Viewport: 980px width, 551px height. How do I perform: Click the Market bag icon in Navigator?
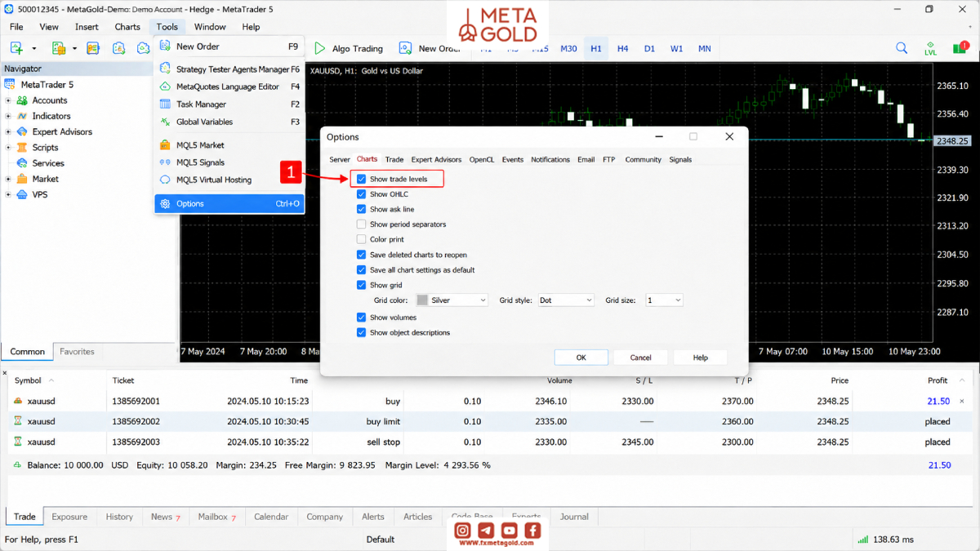tap(22, 179)
